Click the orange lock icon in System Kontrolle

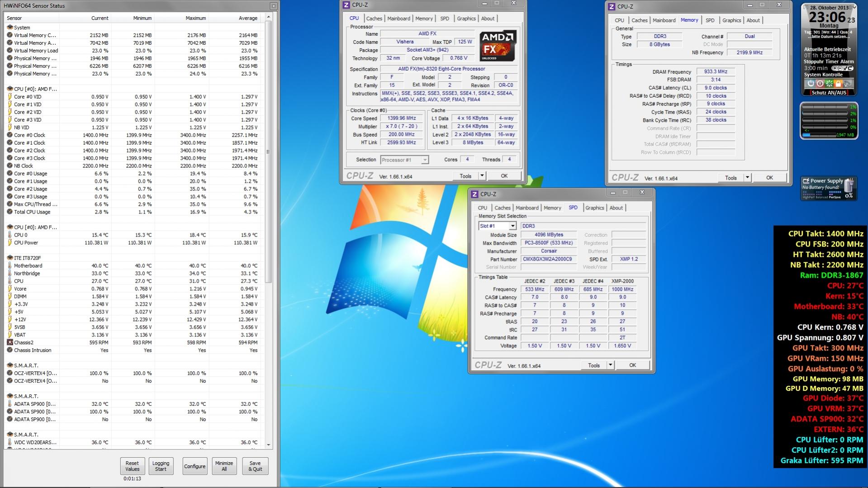pyautogui.click(x=838, y=84)
